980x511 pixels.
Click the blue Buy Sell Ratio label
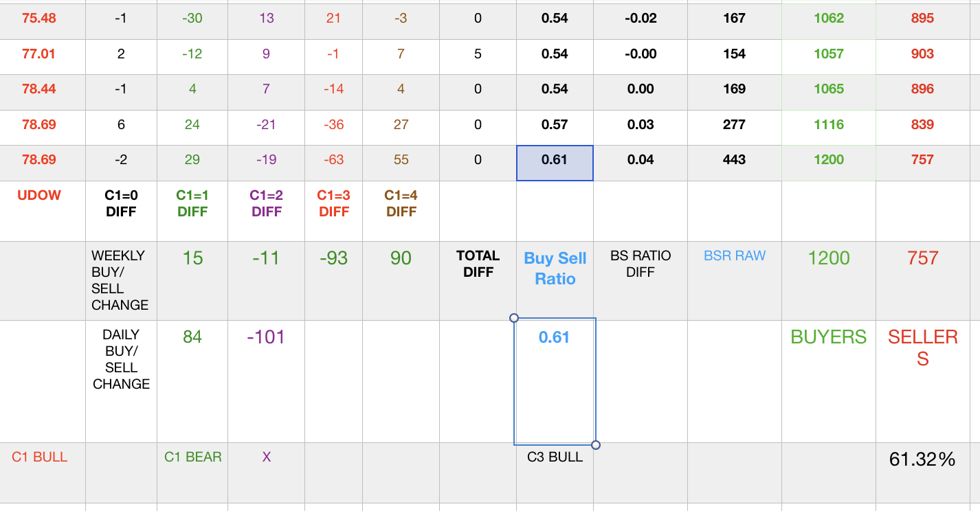(x=555, y=269)
